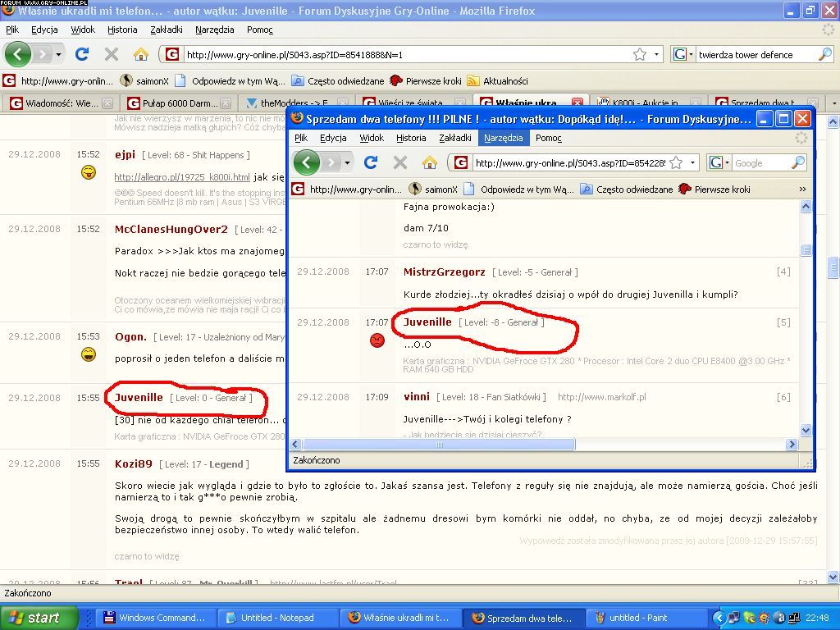This screenshot has width=840, height=630.
Task: Go Home in front Sprzedam window
Action: 430,162
